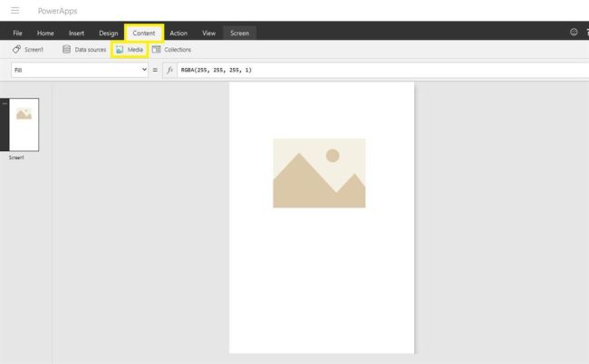This screenshot has height=364, width=589.
Task: Click the RGBA formula bar field
Action: point(382,70)
